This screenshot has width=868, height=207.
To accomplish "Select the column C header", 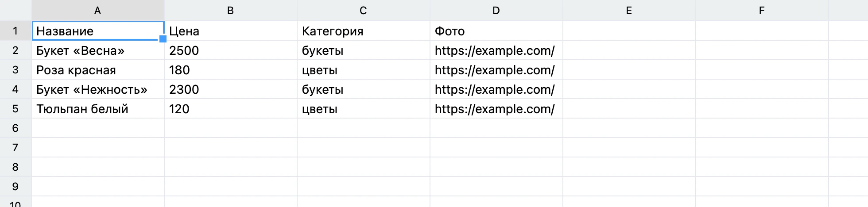I will click(364, 11).
